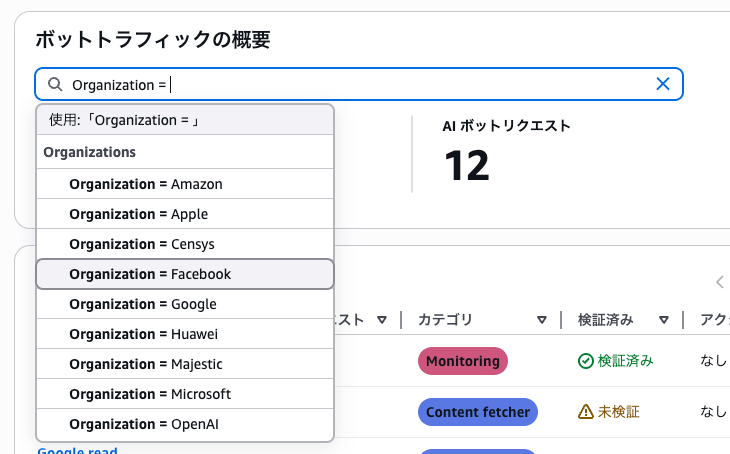
Task: Click the AI ボットリクエスト value 12
Action: [466, 165]
